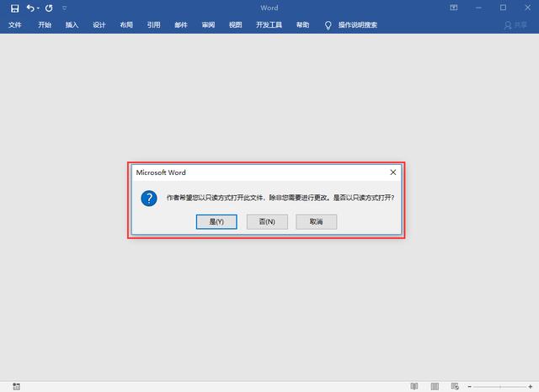
Task: Switch to the 审阅 (Review) tab
Action: pyautogui.click(x=208, y=24)
